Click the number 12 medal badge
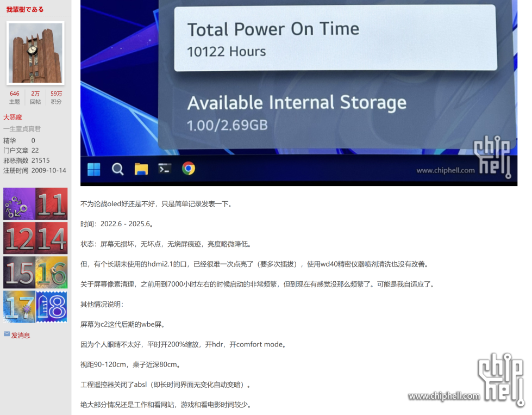The image size is (532, 415). coord(20,238)
